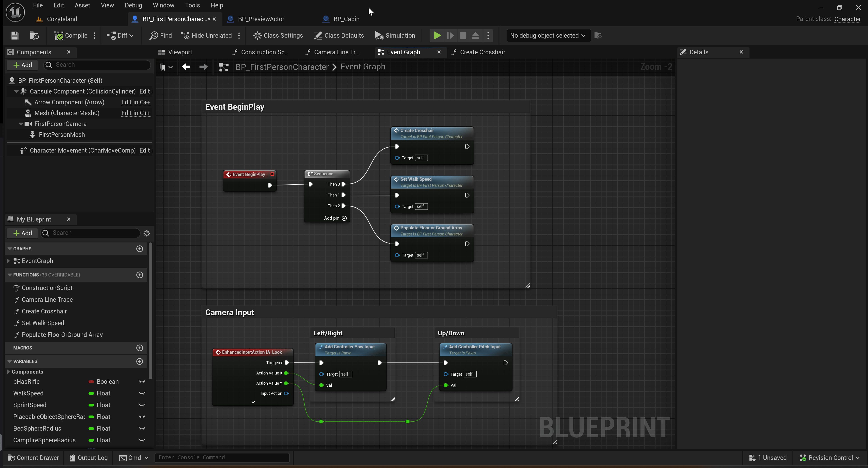Add a new function with plus icon
Viewport: 868px width, 468px height.
pyautogui.click(x=139, y=275)
